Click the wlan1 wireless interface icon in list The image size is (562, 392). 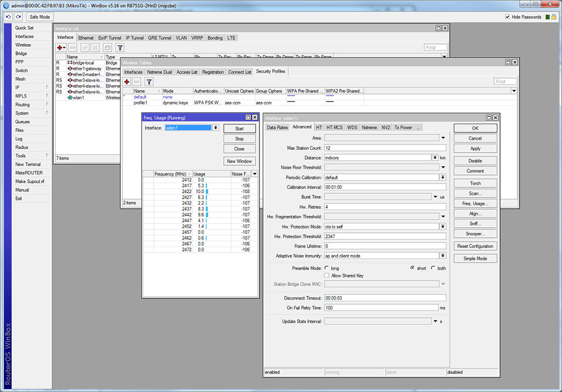click(70, 98)
